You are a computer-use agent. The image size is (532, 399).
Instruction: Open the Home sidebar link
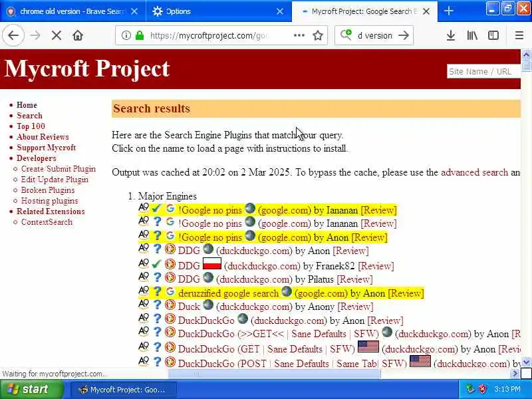(27, 105)
